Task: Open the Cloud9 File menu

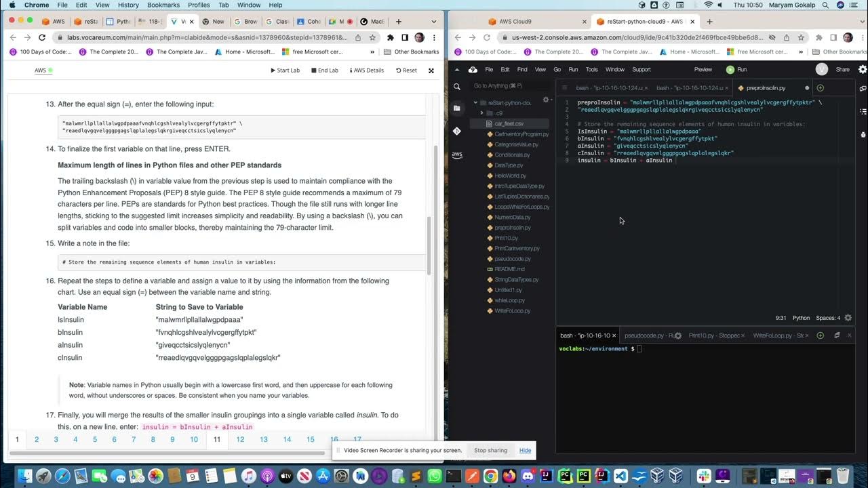Action: [489, 69]
